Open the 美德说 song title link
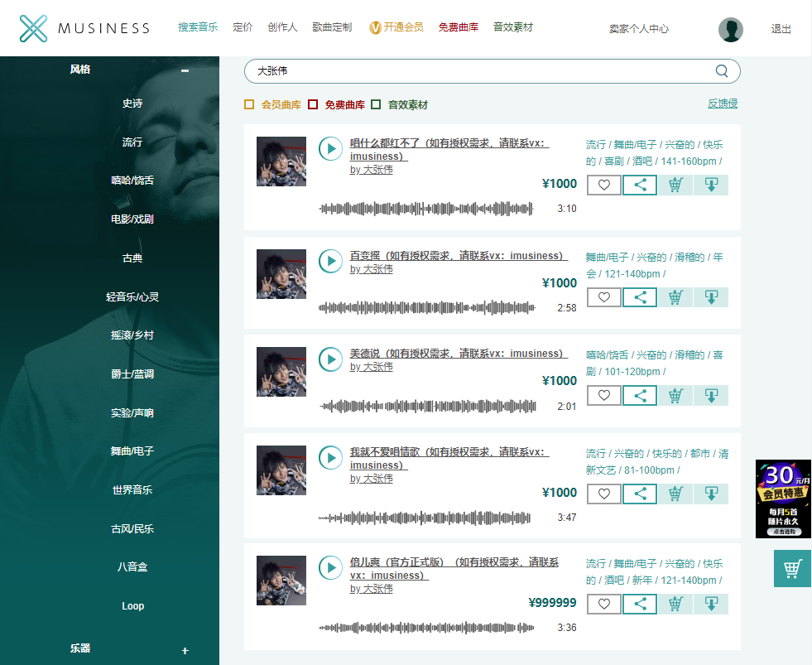Screen dimensions: 812x665 click(x=459, y=354)
